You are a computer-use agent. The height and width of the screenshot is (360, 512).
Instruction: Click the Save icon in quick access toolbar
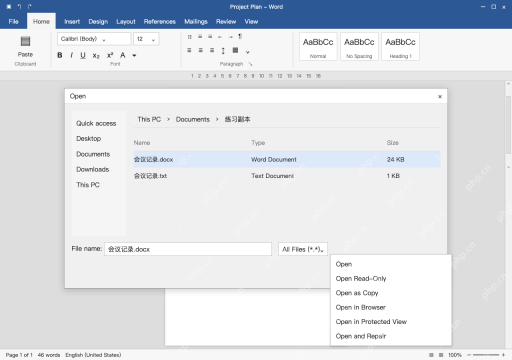[x=9, y=7]
